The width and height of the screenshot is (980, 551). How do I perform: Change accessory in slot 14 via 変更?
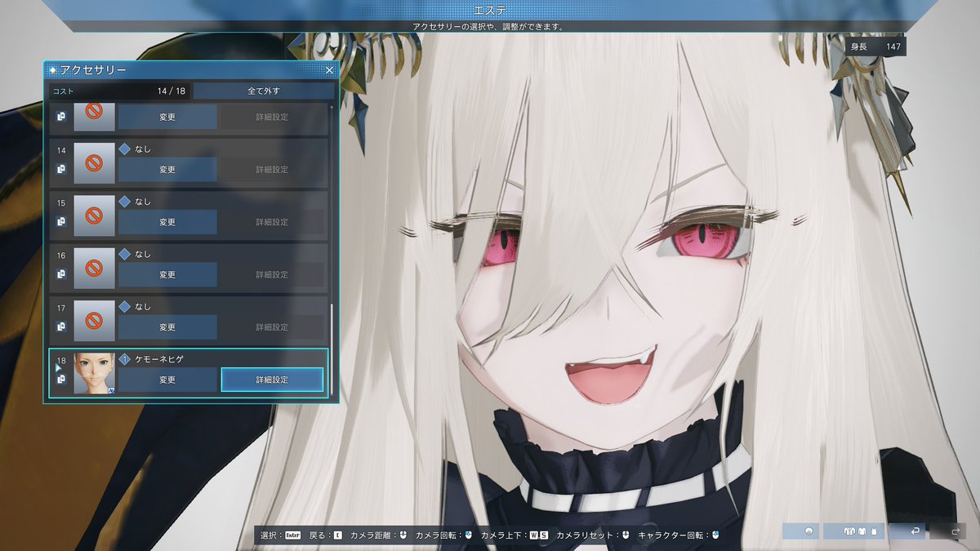tap(167, 169)
